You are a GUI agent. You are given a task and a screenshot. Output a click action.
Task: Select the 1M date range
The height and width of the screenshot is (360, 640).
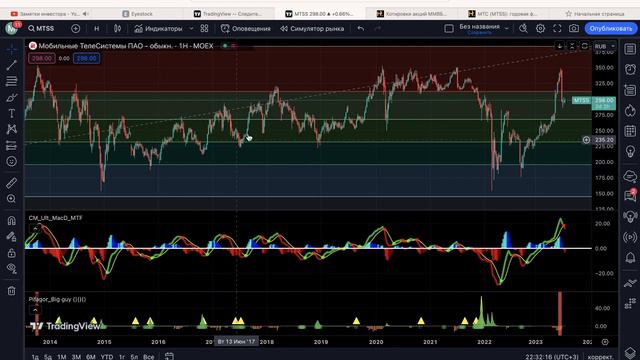pos(62,357)
